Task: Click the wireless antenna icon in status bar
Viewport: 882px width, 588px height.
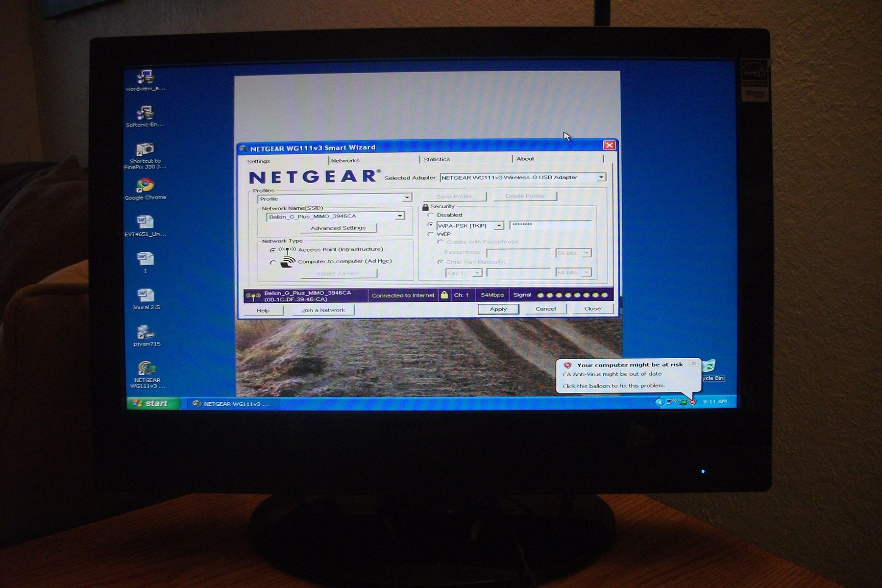Action: click(253, 296)
